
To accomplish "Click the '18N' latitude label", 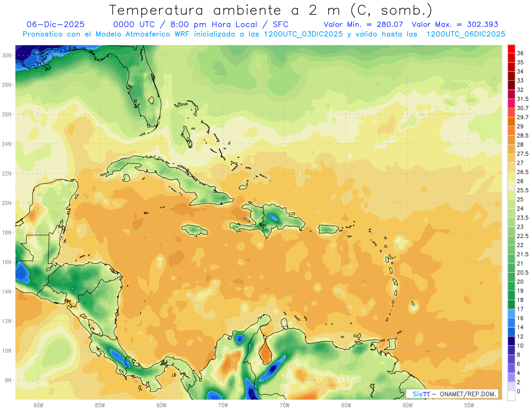I will point(8,232).
